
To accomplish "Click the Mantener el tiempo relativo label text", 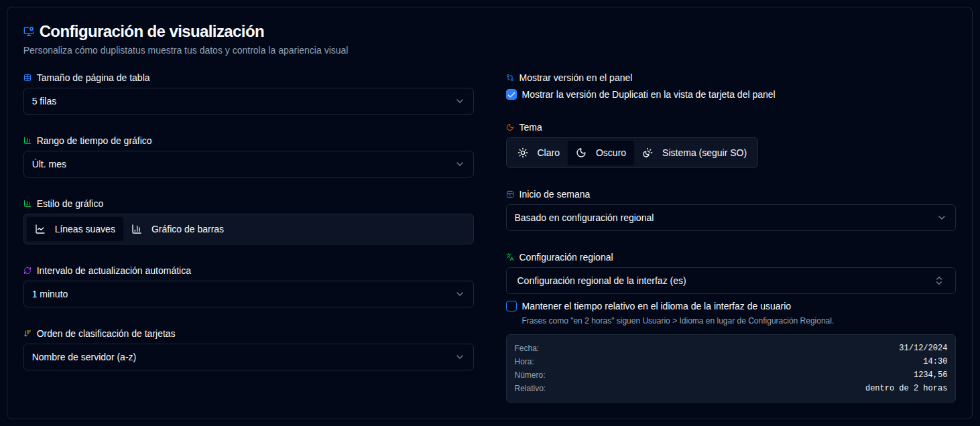I will click(656, 306).
